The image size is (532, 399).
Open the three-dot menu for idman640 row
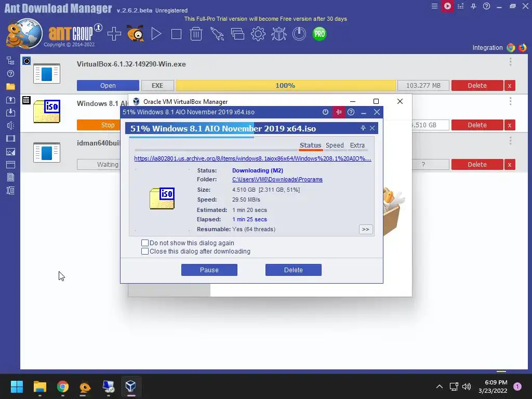click(x=510, y=140)
